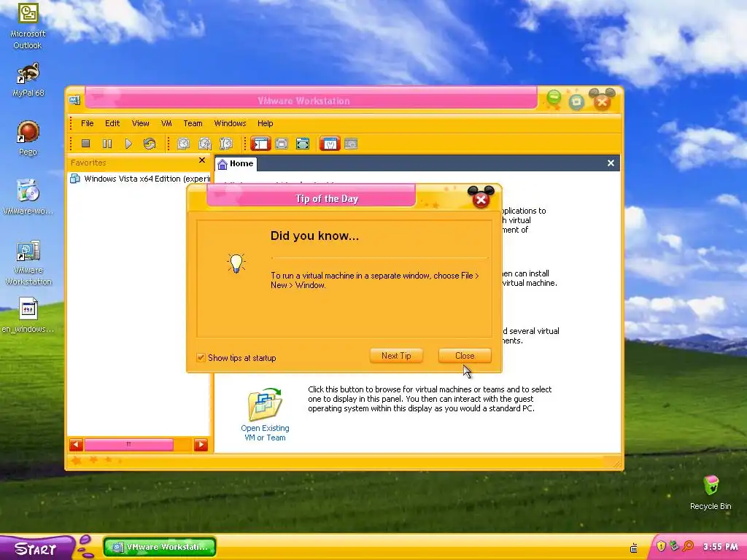Minimize the VMware Workstation window
Viewport: 747px width, 560px height.
point(554,98)
